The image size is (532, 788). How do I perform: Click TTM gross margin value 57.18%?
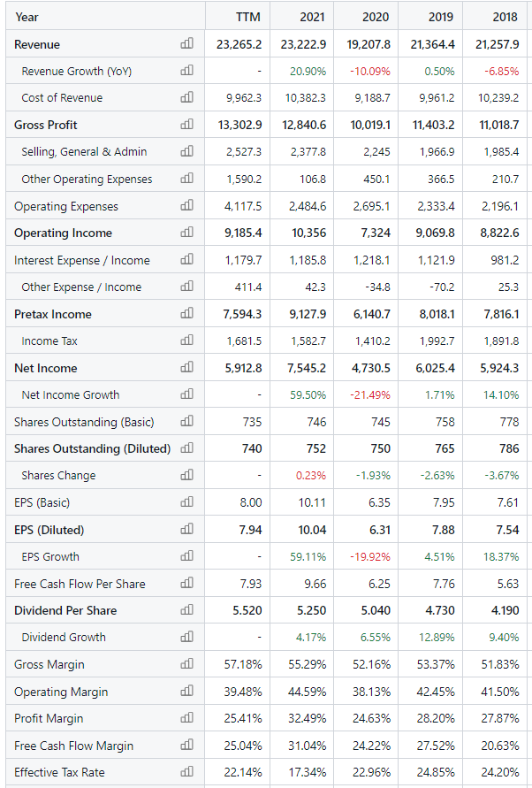tap(243, 664)
